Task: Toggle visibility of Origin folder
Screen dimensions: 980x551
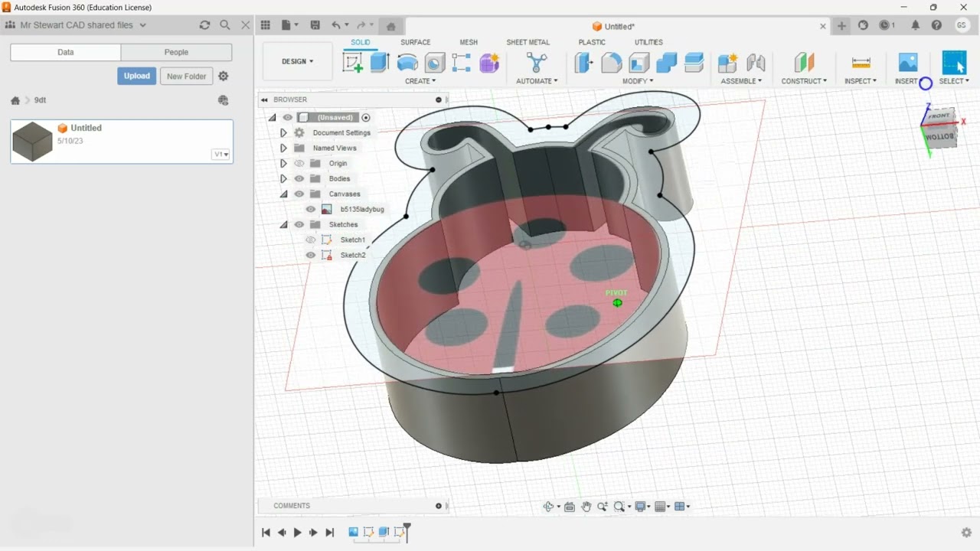Action: [299, 163]
